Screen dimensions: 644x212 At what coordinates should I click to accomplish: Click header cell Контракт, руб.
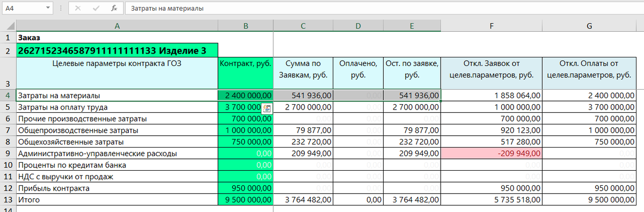click(x=245, y=73)
